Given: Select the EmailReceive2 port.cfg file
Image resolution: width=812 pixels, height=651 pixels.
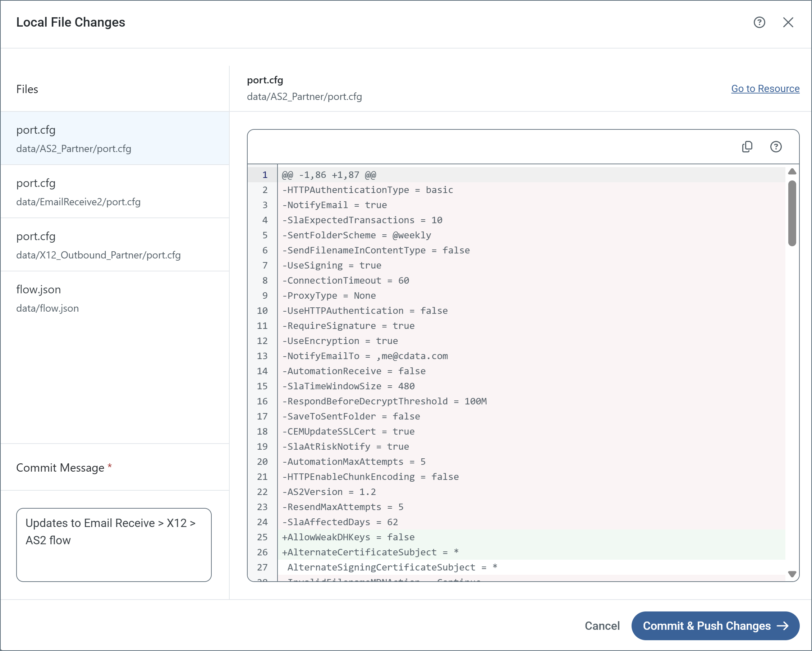Looking at the screenshot, I should (x=115, y=191).
